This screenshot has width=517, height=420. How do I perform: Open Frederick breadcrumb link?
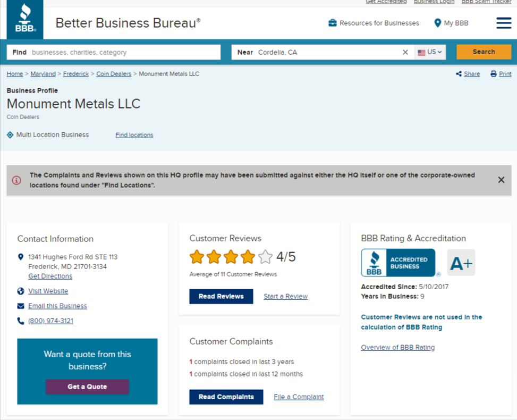tap(76, 74)
